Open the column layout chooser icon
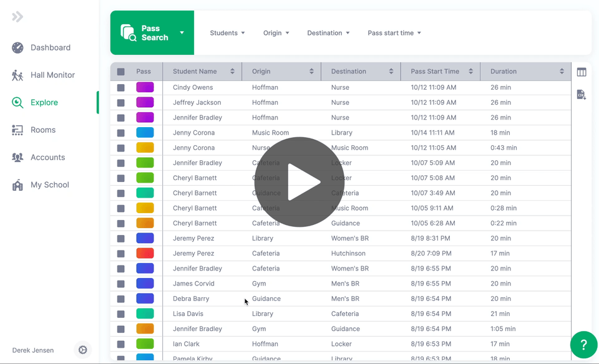The height and width of the screenshot is (364, 599). coord(582,72)
